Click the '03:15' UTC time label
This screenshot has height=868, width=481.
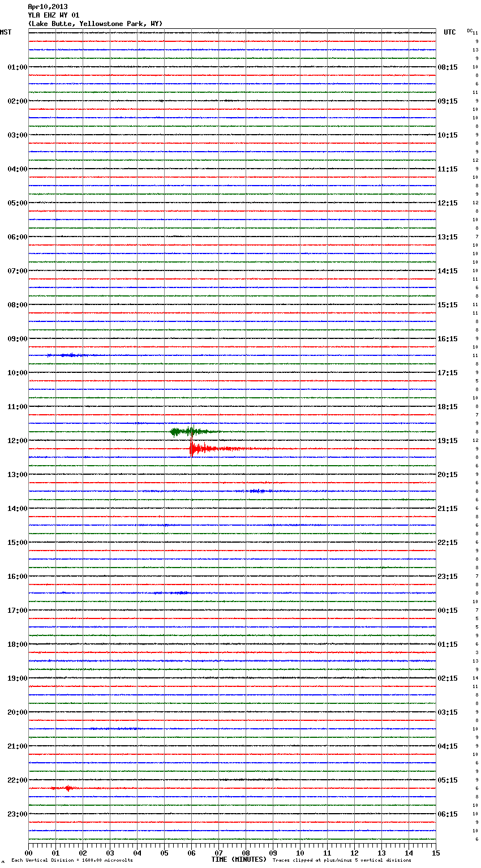click(x=448, y=712)
